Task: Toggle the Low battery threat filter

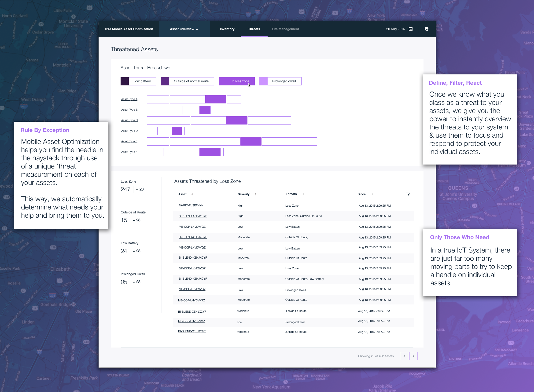Action: 142,81
